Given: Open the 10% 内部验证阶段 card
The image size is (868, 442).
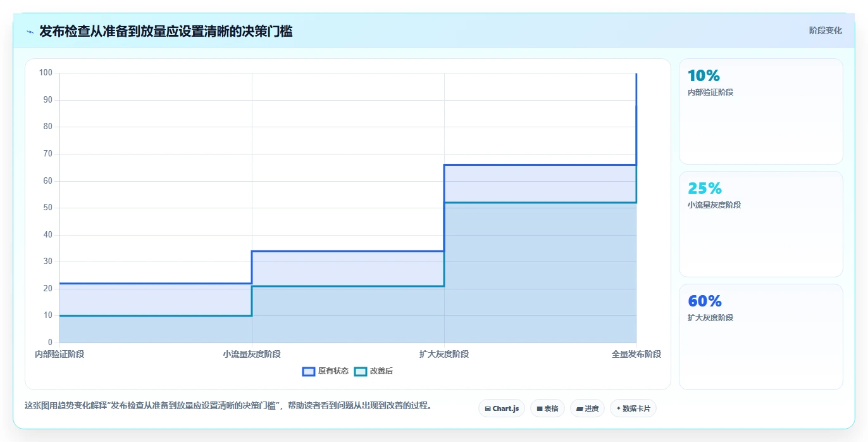Looking at the screenshot, I should coord(760,111).
